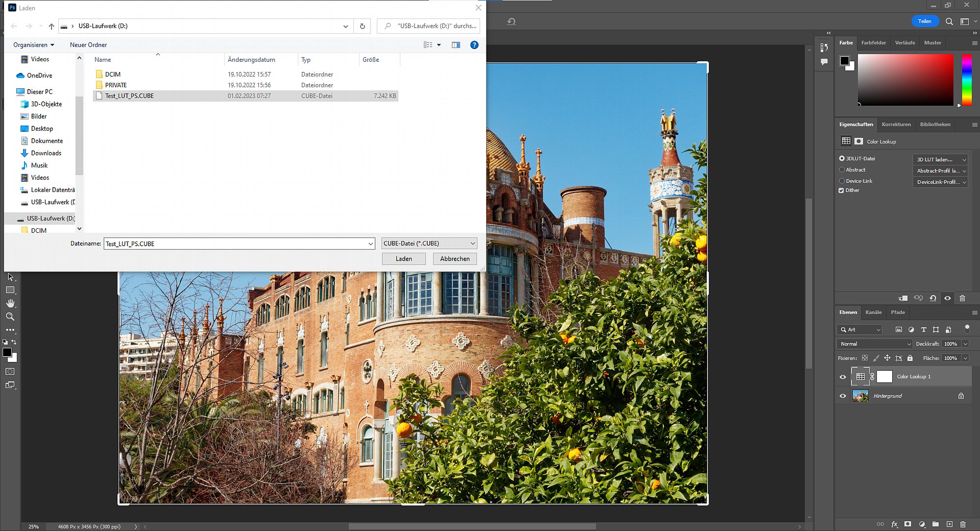Lock transparent pixels icon next to Fixieren

pos(865,358)
